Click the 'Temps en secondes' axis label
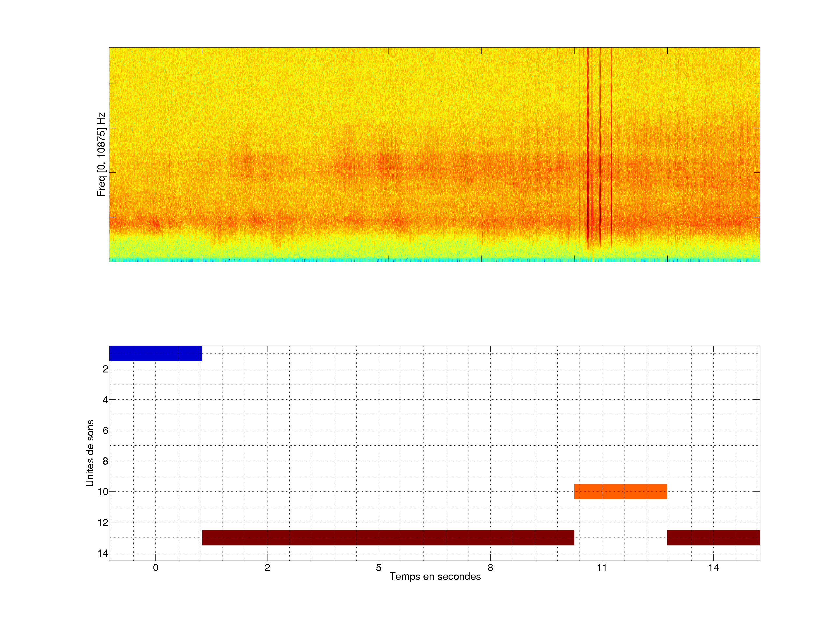Screen dimensions: 840x630 (x=435, y=576)
